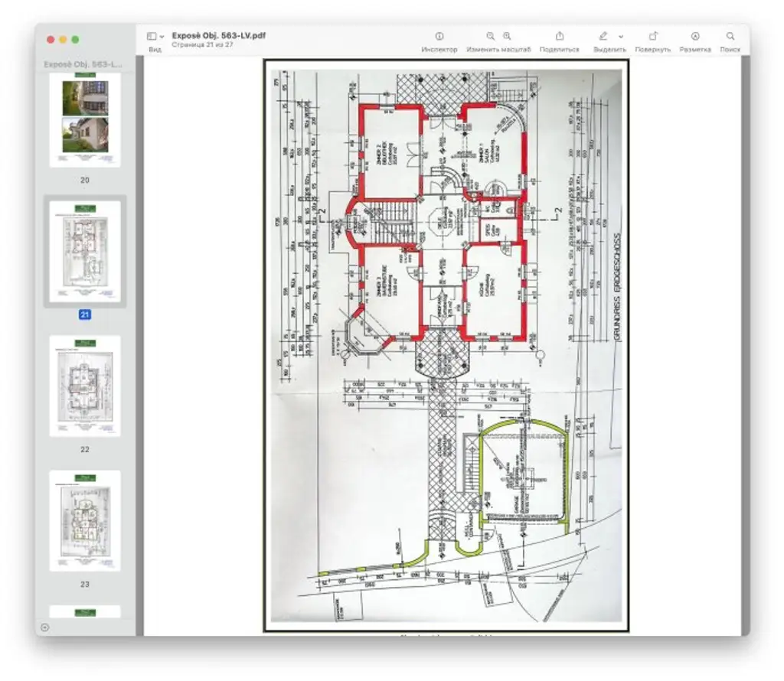
Task: Open the Разметка markup toolbar
Action: (694, 35)
